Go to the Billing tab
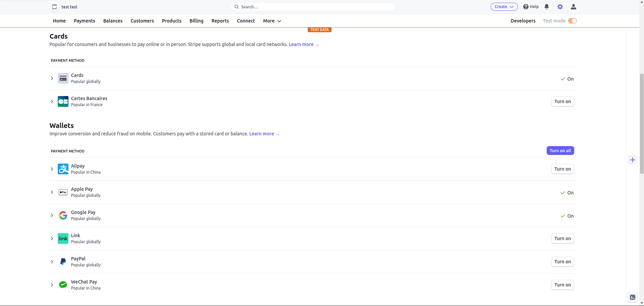The width and height of the screenshot is (644, 306). click(x=196, y=21)
